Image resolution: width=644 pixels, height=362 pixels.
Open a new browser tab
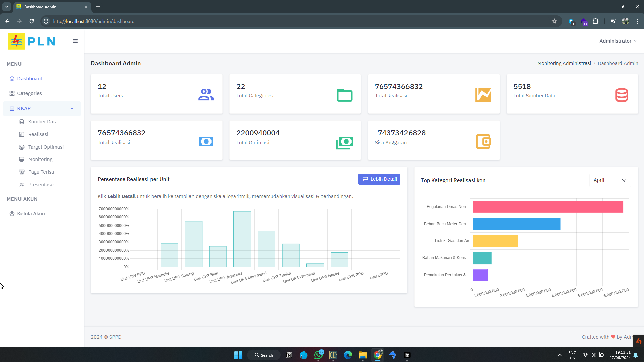click(98, 7)
